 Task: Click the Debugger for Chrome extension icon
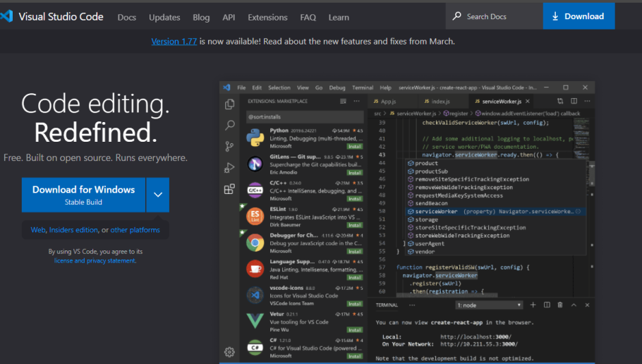pyautogui.click(x=255, y=243)
